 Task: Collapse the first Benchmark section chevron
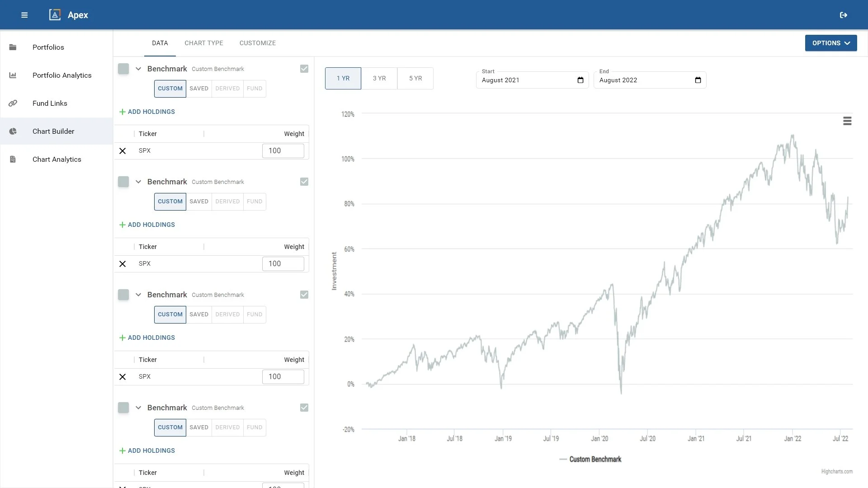click(138, 69)
